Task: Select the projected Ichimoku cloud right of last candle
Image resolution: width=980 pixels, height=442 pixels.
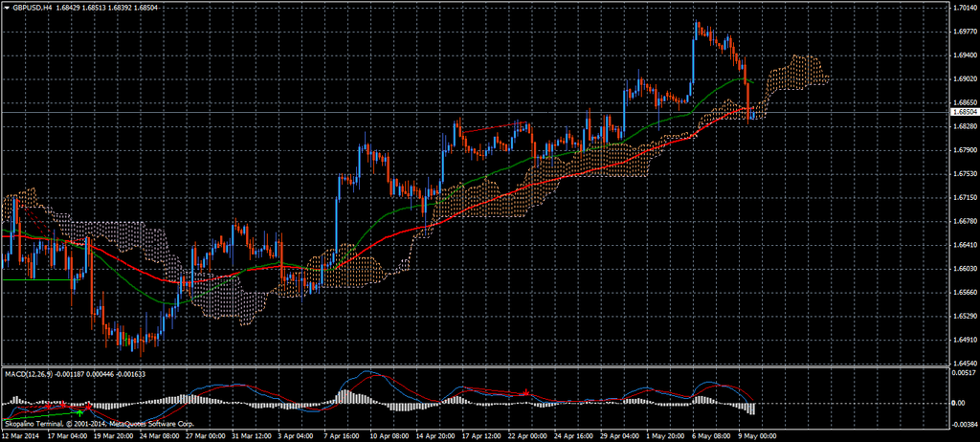Action: click(799, 74)
